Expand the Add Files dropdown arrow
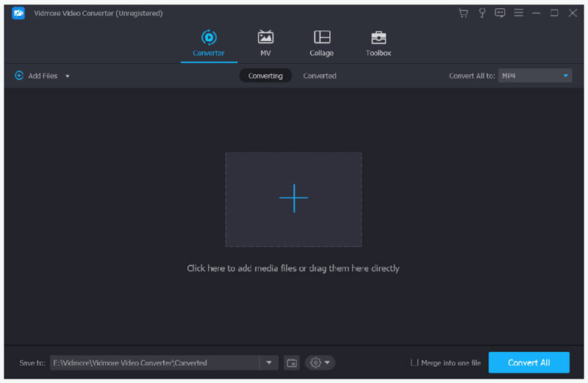 click(68, 76)
